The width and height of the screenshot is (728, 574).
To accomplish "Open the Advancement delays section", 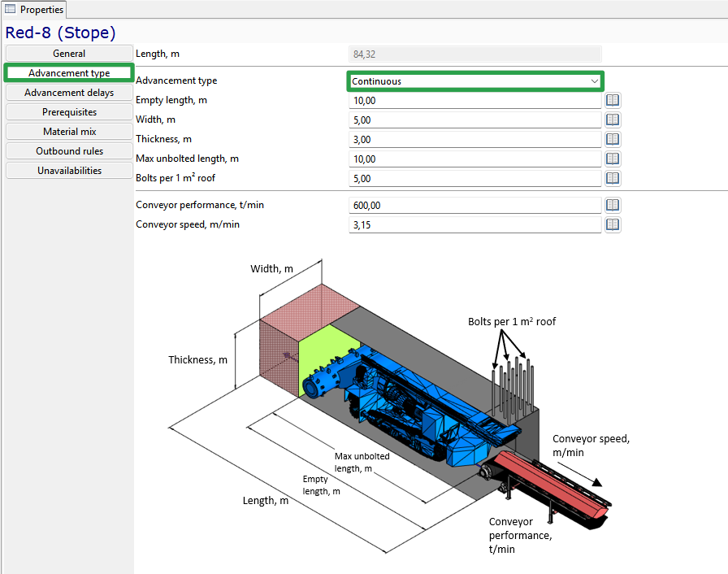I will [69, 93].
